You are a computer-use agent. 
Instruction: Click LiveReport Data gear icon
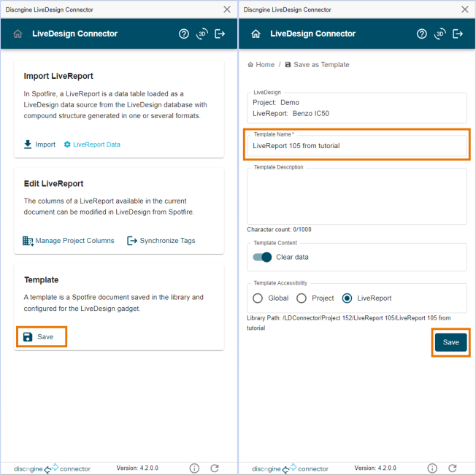pyautogui.click(x=67, y=144)
